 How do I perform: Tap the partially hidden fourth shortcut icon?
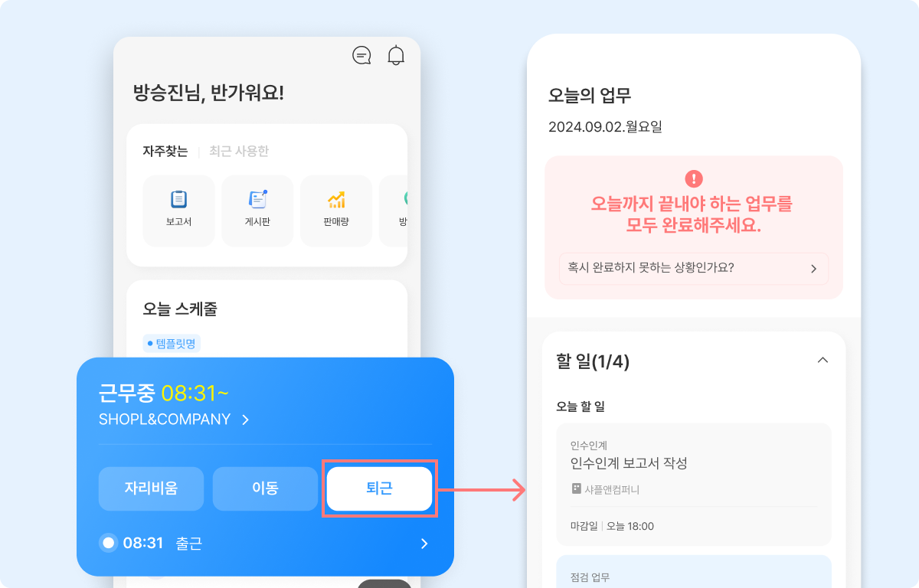(406, 199)
